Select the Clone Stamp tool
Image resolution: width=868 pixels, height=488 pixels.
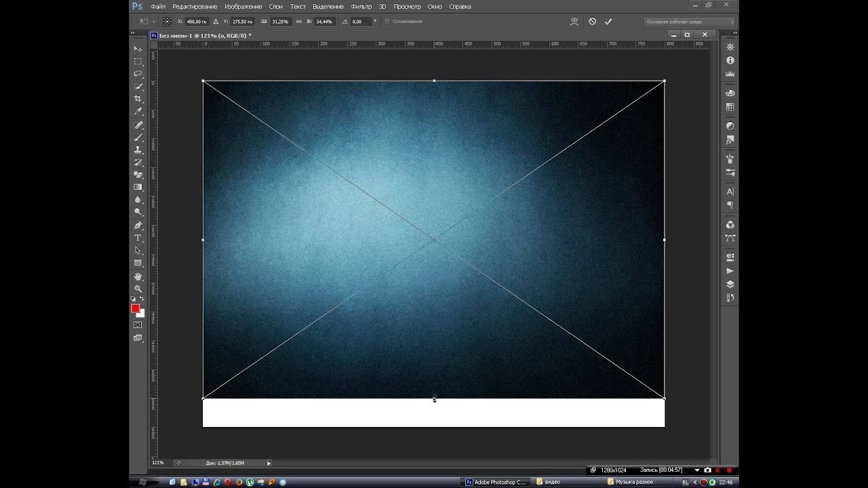(x=138, y=150)
